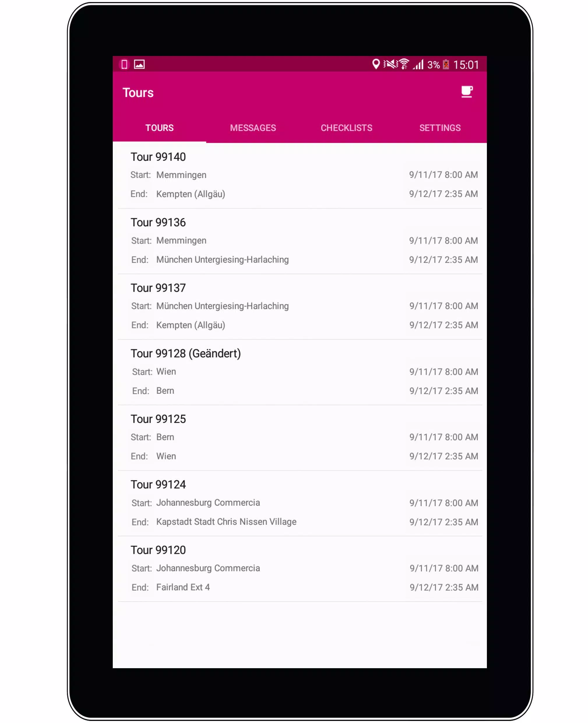
Task: Open SETTINGS tab
Action: tap(440, 128)
